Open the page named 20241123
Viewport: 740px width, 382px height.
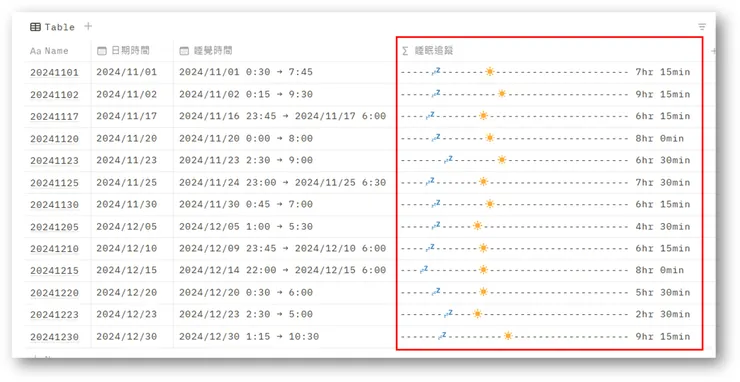tap(54, 161)
